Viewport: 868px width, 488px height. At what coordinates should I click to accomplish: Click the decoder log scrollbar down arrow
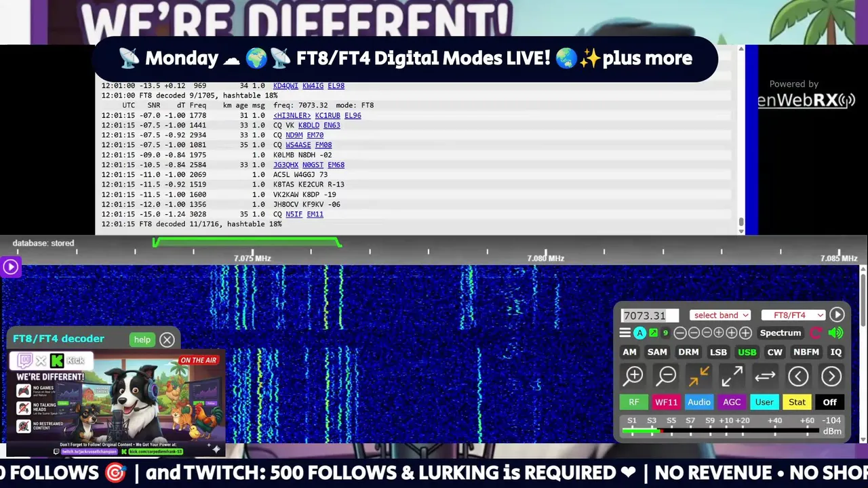point(741,230)
